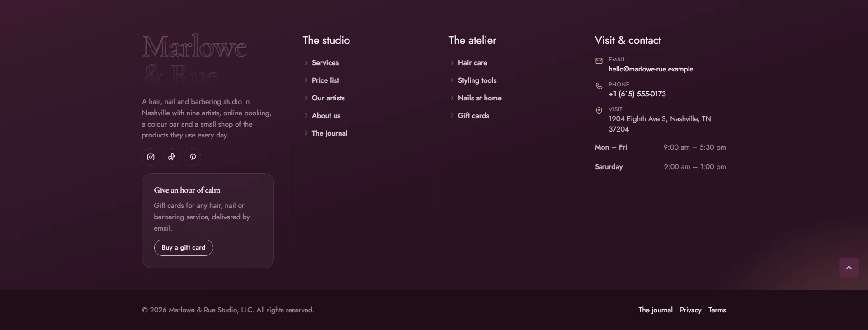Open the Hair care link
The width and height of the screenshot is (868, 330).
(x=472, y=63)
